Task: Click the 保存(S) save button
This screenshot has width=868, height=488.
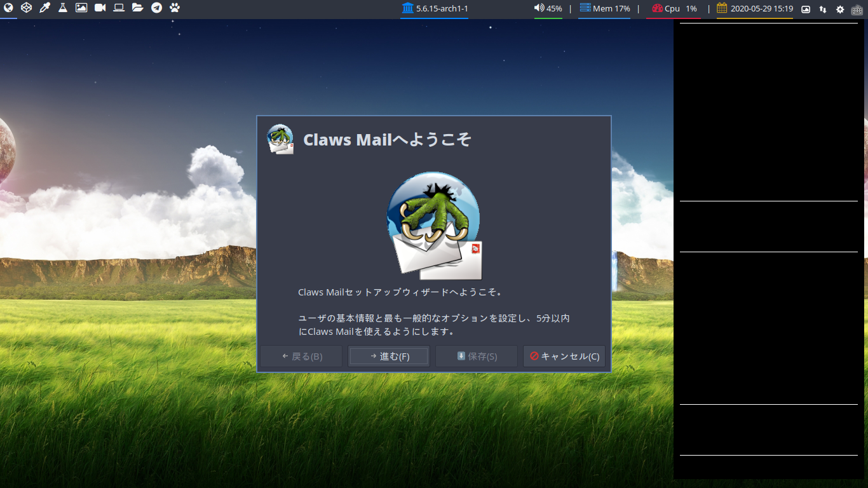Action: (477, 356)
